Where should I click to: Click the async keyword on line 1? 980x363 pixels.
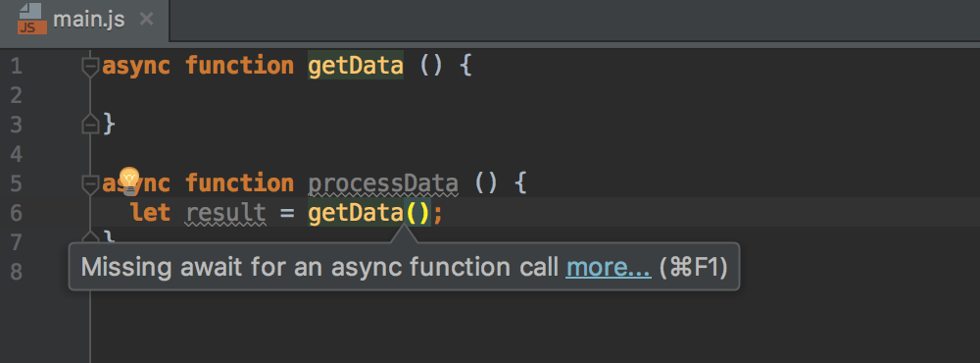[x=136, y=66]
